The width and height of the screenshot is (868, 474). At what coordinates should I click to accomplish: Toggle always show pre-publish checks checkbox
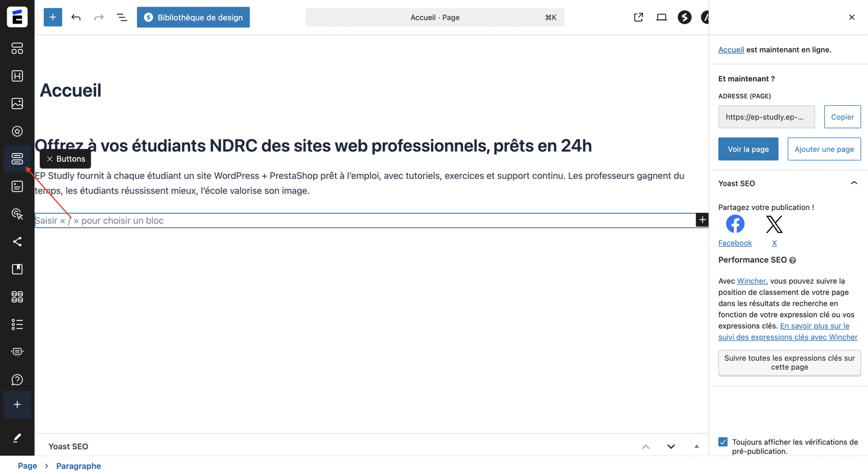coord(723,442)
